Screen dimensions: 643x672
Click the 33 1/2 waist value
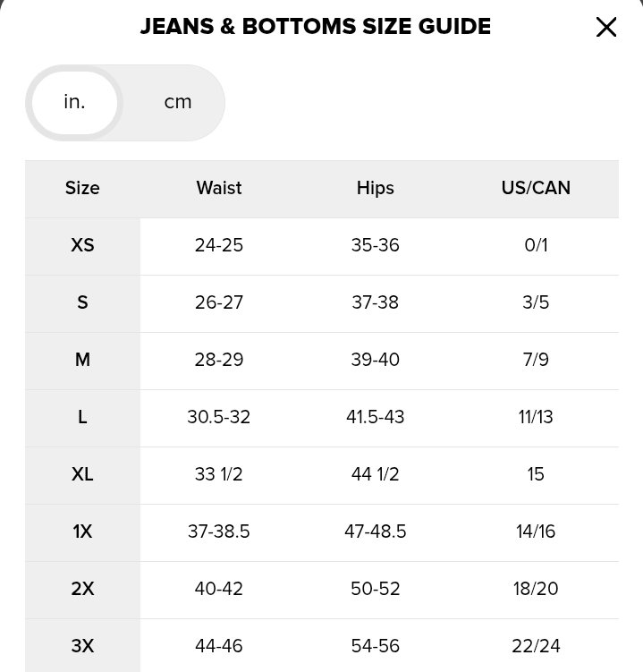(x=219, y=474)
